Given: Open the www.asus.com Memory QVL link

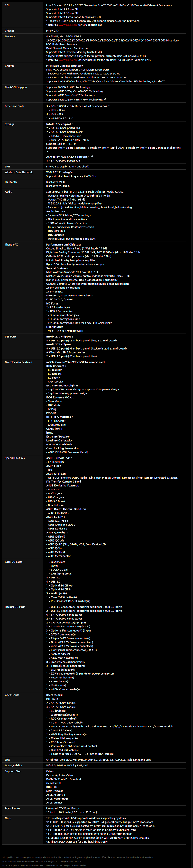Looking at the screenshot, I should (68, 60).
